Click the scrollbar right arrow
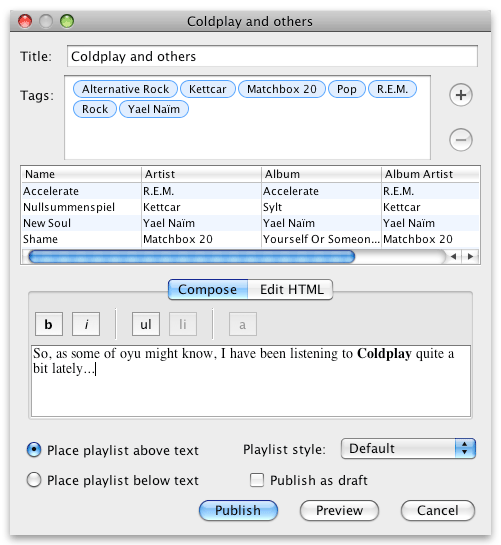The width and height of the screenshot is (501, 545). (x=470, y=257)
